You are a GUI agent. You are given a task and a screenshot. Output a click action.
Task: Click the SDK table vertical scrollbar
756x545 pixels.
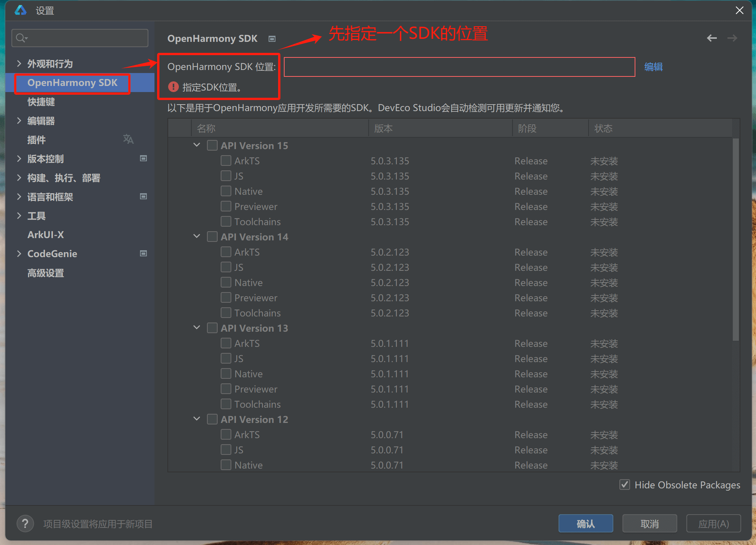pos(735,240)
